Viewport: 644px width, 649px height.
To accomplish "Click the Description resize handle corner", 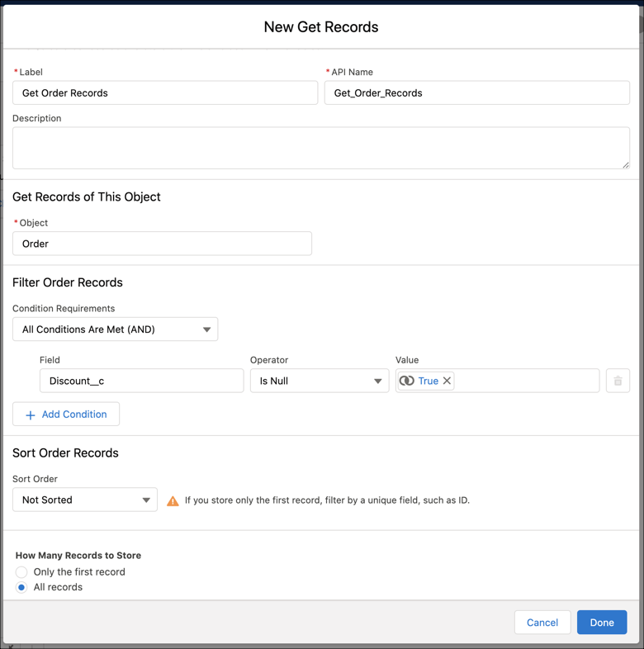I will (625, 165).
